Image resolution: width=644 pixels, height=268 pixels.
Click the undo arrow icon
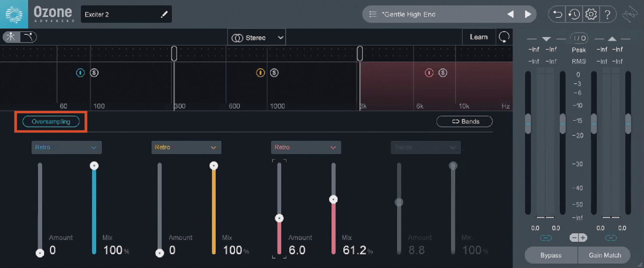(x=558, y=15)
